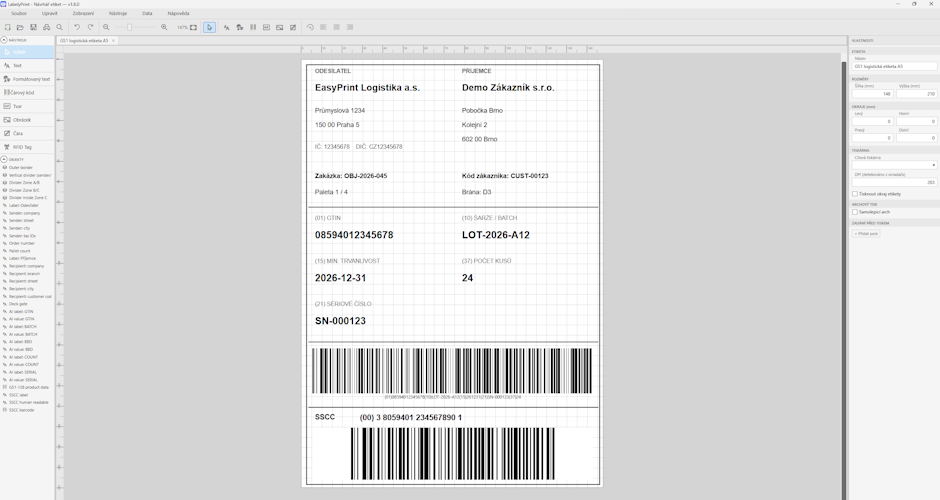Click the Print icon in toolbar

46,27
